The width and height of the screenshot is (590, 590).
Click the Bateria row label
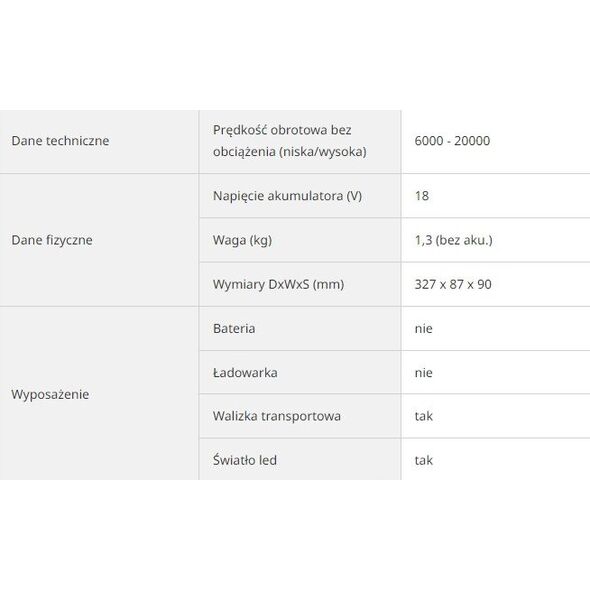click(x=234, y=328)
